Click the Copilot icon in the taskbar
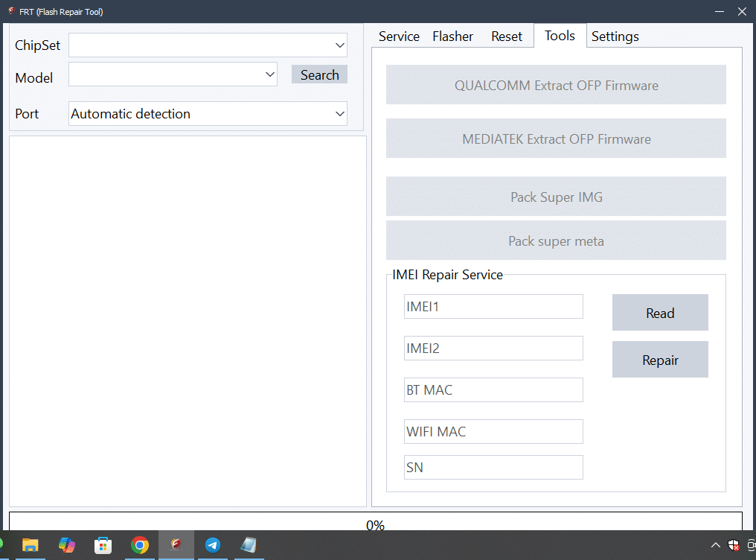This screenshot has width=756, height=560. click(x=67, y=545)
